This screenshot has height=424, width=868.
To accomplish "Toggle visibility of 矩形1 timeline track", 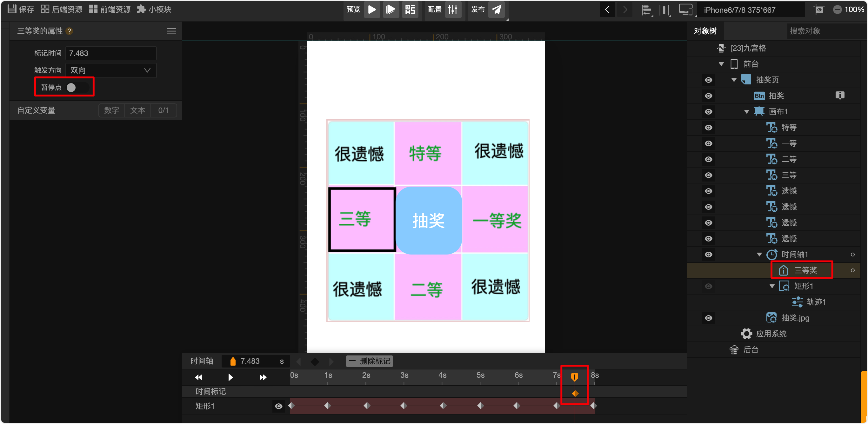I will [278, 406].
